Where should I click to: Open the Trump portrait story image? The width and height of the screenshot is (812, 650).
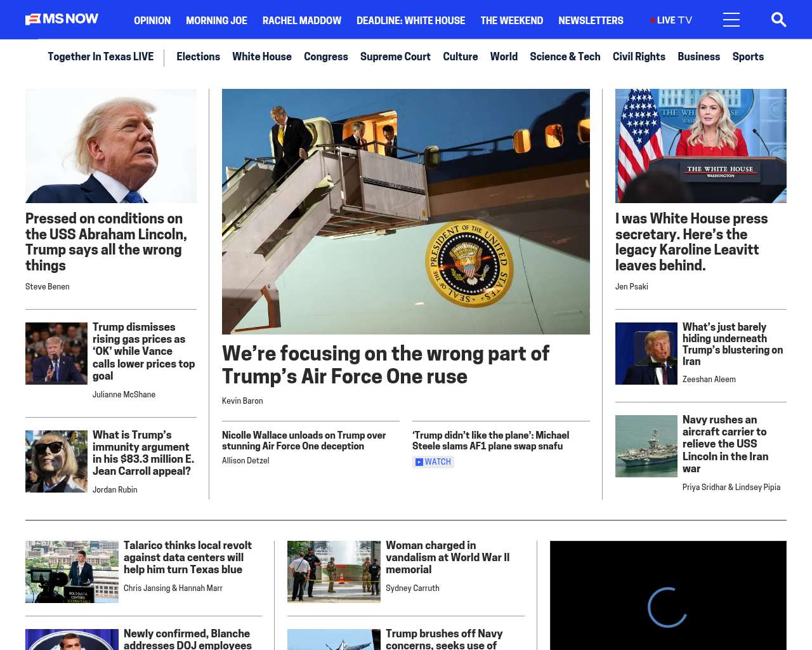111,146
